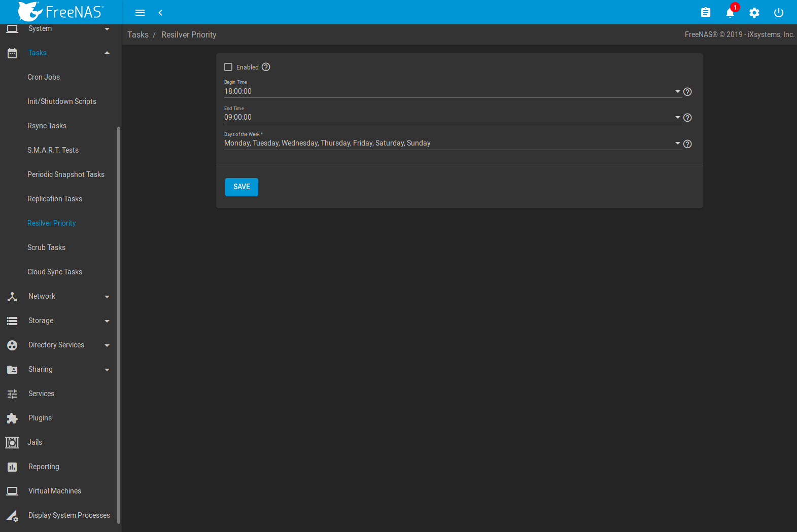Image resolution: width=797 pixels, height=532 pixels.
Task: Click the Network icon in sidebar
Action: point(12,297)
